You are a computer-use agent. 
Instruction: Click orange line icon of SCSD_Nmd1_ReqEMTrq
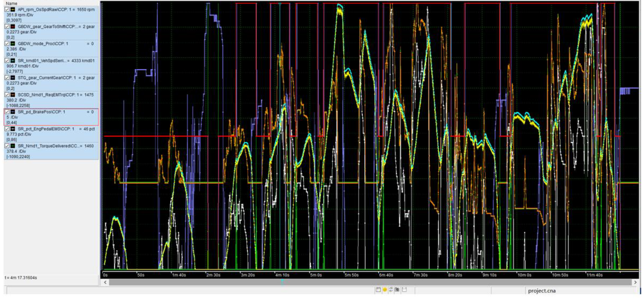(13, 95)
